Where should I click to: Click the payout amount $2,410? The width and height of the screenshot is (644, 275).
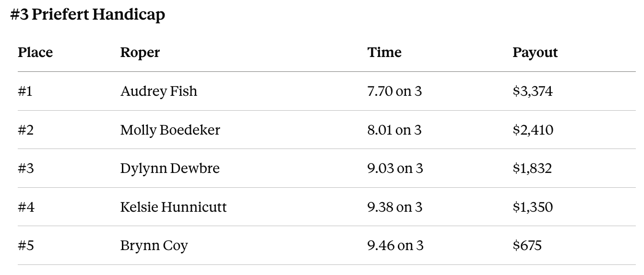tap(533, 130)
